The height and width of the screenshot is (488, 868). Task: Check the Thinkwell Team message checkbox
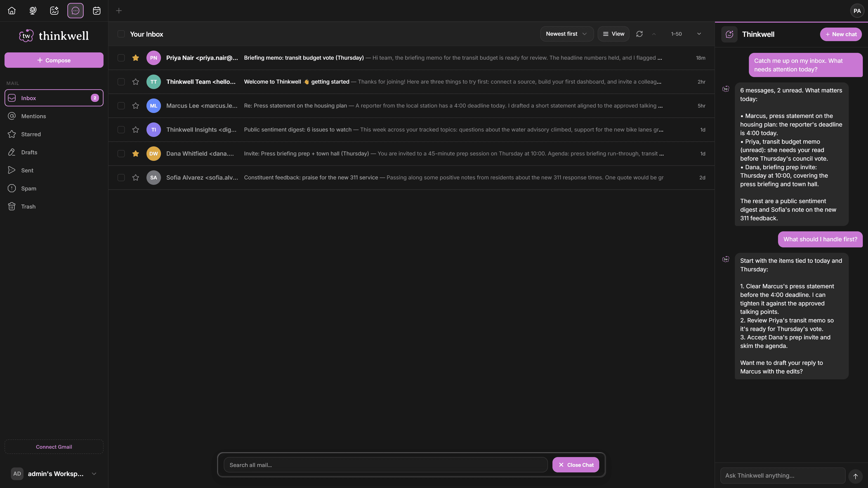121,82
